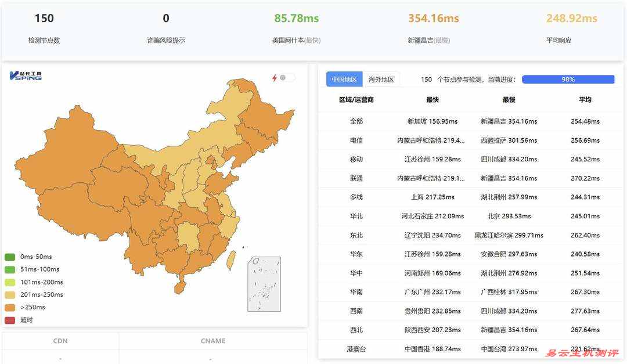This screenshot has height=364, width=627.
Task: Click the CNAME column header
Action: point(213,341)
